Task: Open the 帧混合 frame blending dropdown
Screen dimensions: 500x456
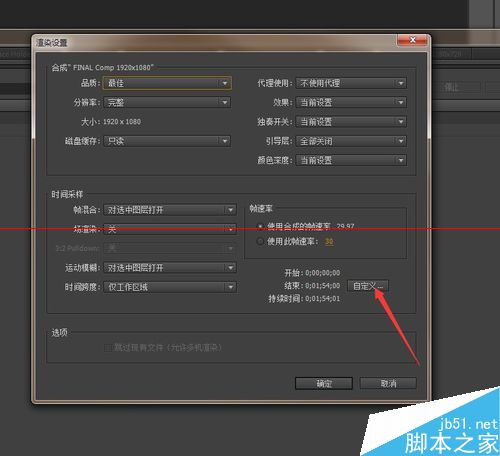Action: click(170, 210)
